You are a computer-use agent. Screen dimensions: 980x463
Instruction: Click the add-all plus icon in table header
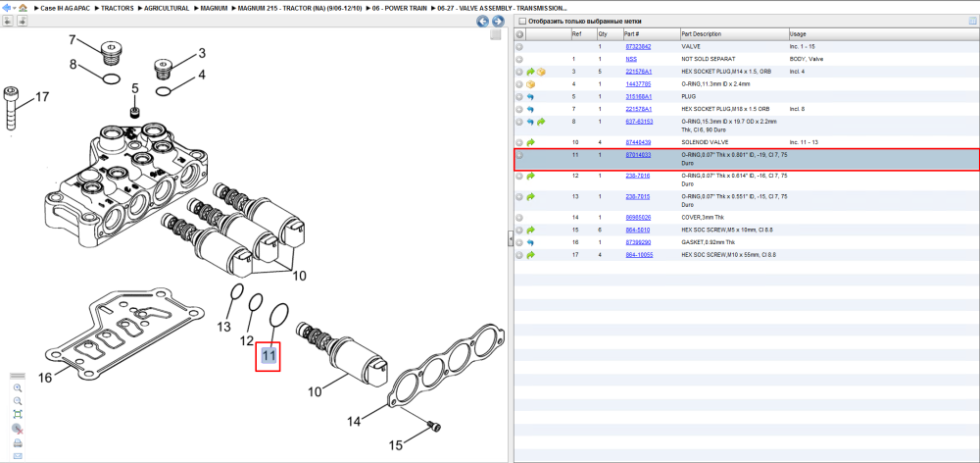tap(519, 33)
